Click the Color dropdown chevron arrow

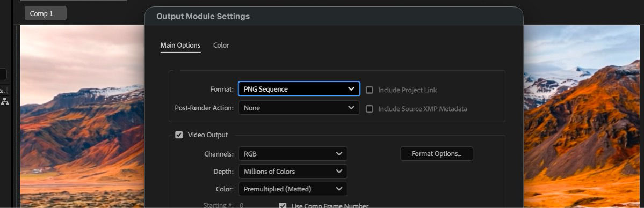(339, 189)
